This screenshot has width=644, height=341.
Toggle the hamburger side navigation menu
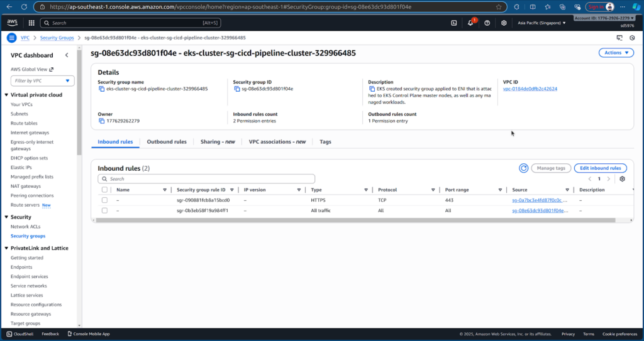click(x=11, y=38)
